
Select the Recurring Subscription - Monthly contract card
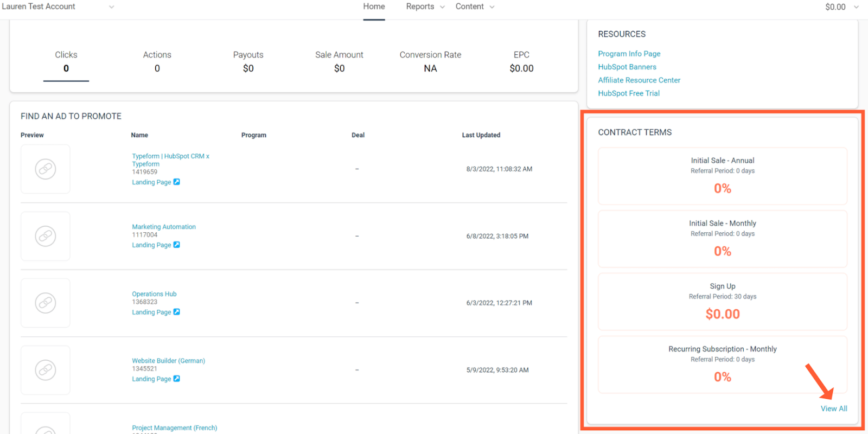coord(723,365)
